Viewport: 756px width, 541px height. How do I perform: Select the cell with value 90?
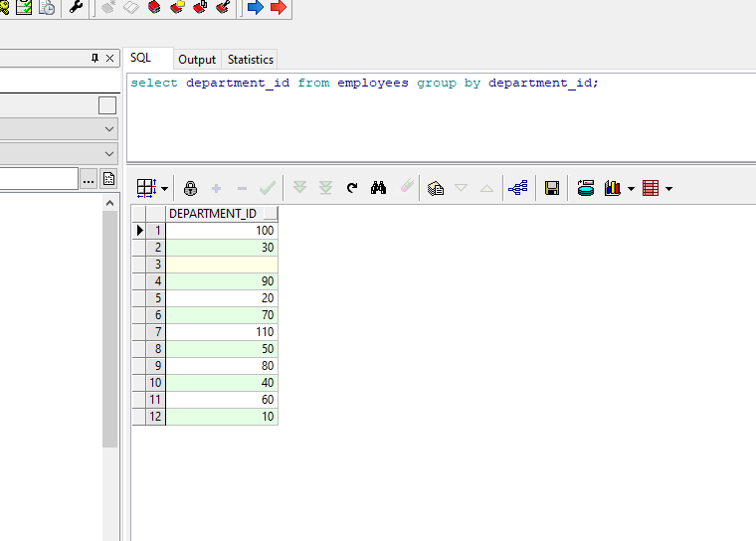tap(222, 281)
